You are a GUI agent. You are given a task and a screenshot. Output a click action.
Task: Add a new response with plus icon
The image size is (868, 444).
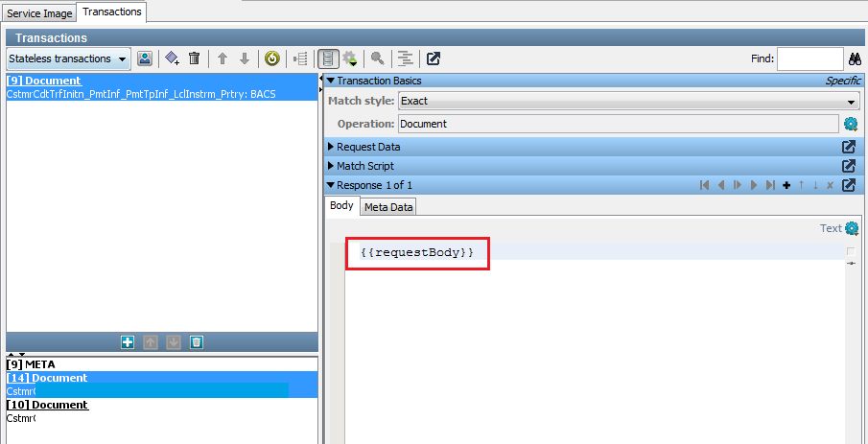(x=786, y=185)
